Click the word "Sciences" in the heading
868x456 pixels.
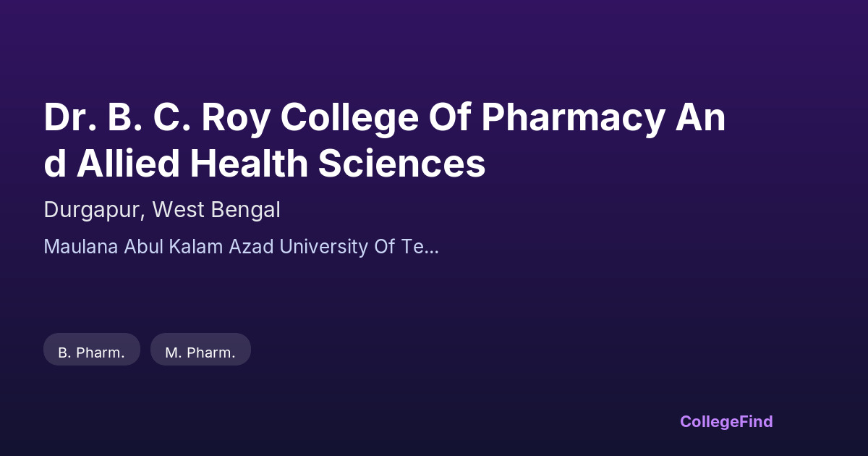pos(401,164)
